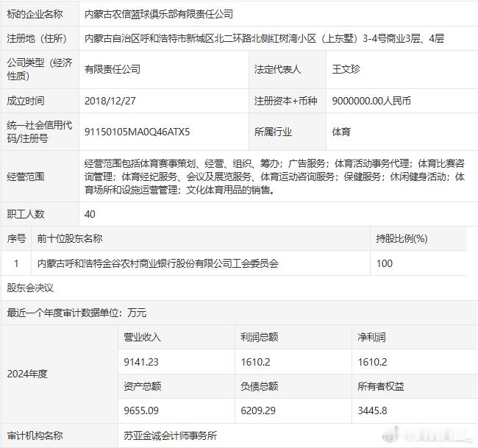Click the 审计机构名称 label
This screenshot has height=448, width=478.
35,435
